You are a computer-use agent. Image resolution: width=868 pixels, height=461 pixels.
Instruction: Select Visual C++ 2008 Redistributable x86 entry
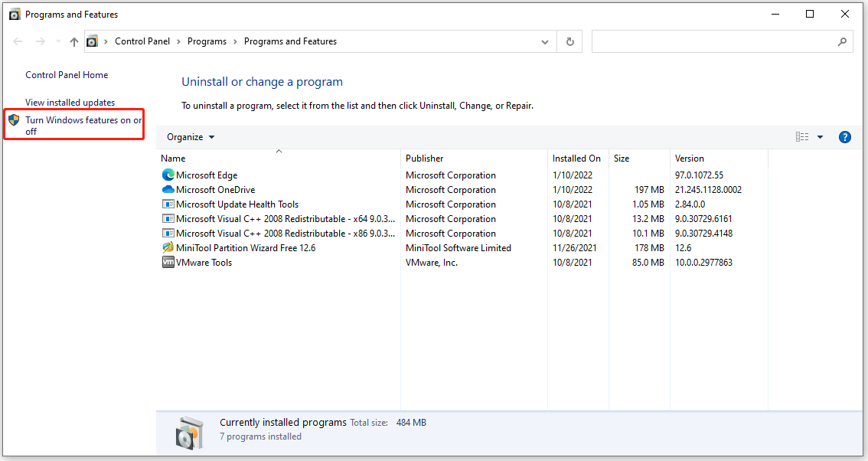(x=285, y=234)
